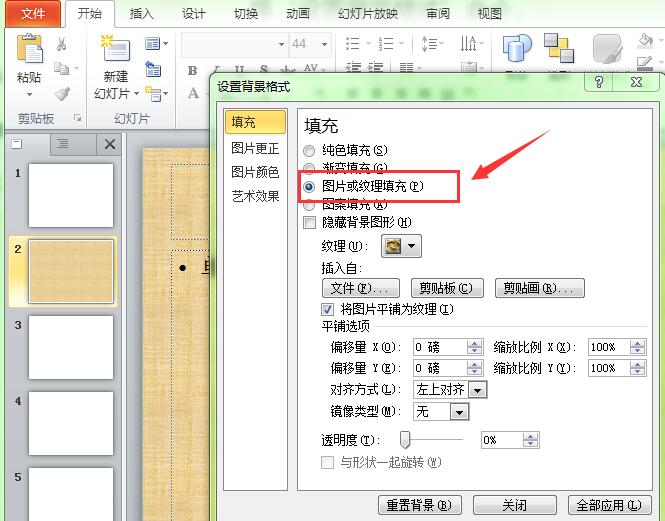Screen dimensions: 665x521
Task: Switch to the 设计 ribbon tab
Action: [x=194, y=14]
